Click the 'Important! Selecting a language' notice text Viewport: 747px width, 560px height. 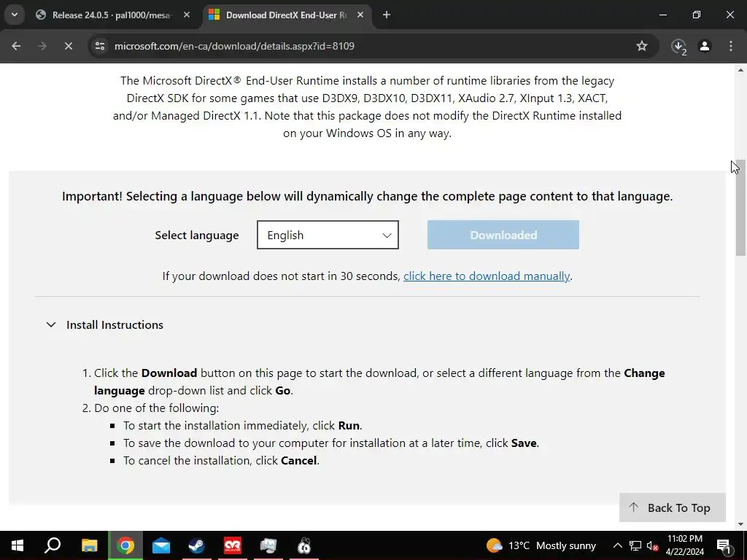click(368, 196)
